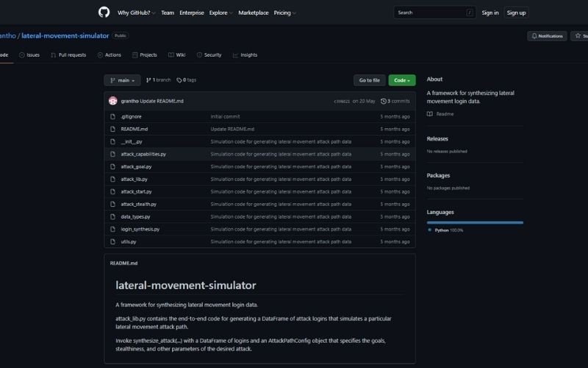
Task: Open the utils.py file
Action: pyautogui.click(x=129, y=242)
